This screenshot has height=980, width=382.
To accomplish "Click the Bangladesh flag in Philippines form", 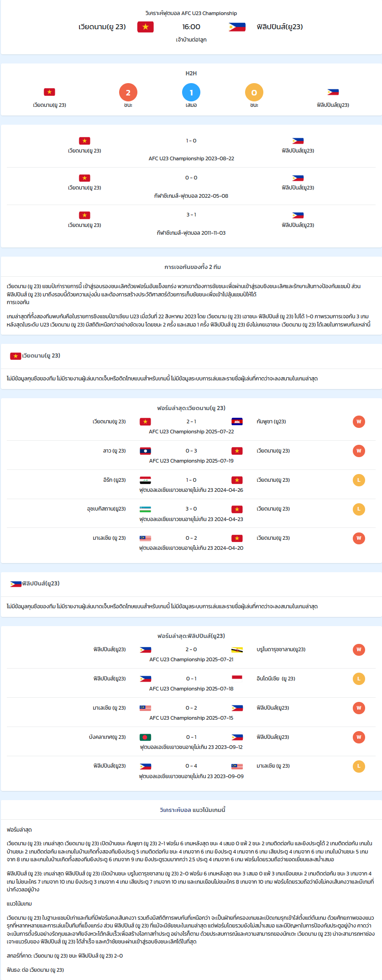I will pos(145,737).
